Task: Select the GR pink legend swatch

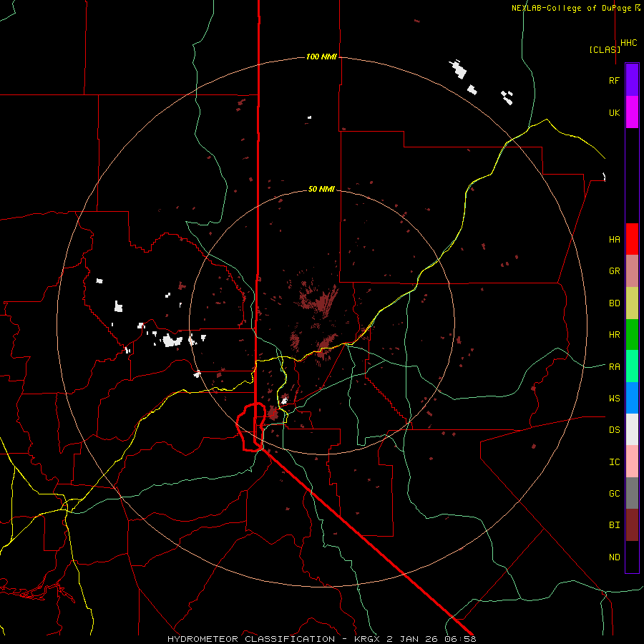Action: click(x=632, y=271)
